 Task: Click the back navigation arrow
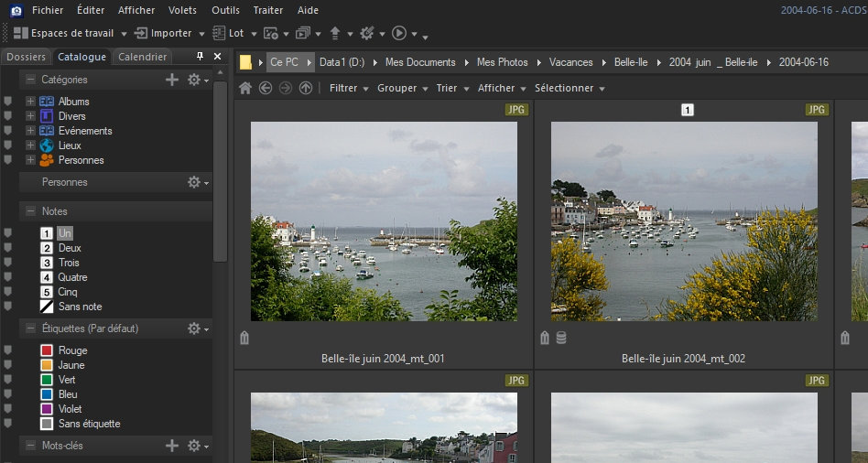click(x=266, y=88)
